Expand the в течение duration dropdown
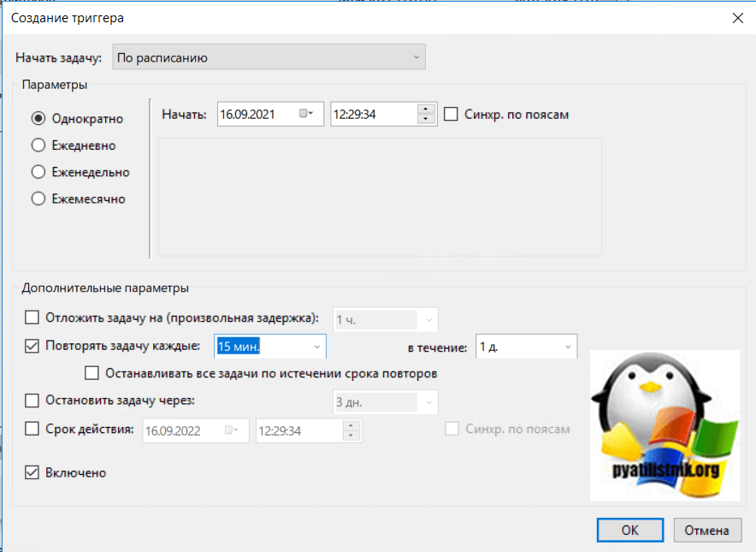Viewport: 756px width, 552px height. (568, 347)
